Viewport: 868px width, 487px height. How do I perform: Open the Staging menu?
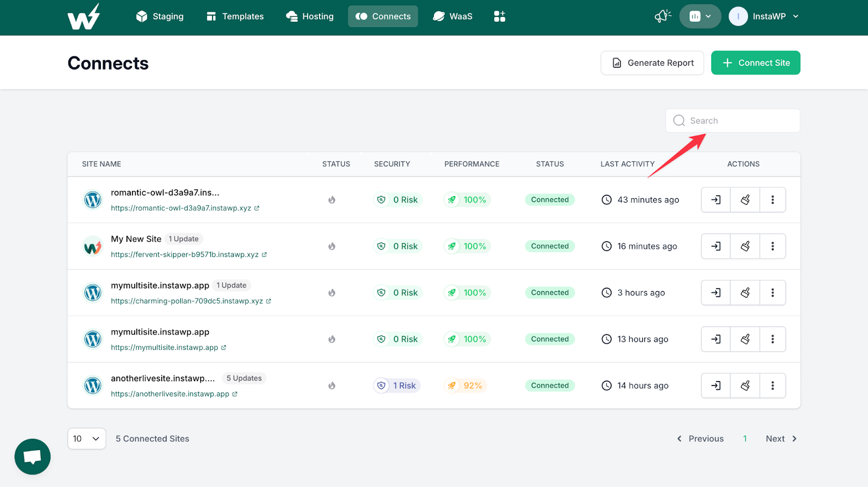coord(160,16)
